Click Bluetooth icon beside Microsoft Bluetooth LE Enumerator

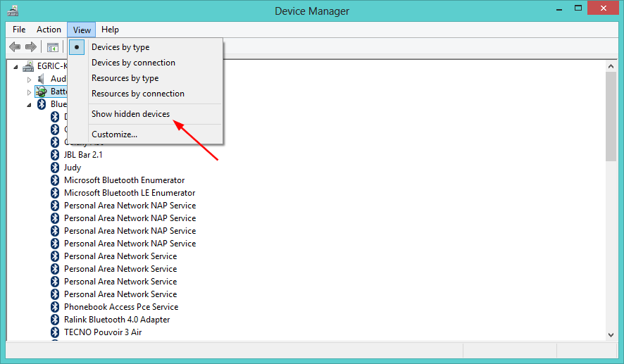(55, 193)
